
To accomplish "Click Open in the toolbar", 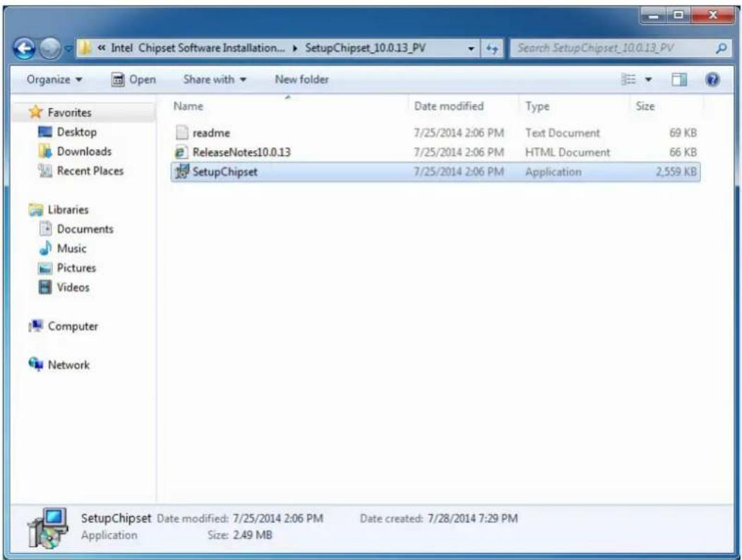I will 133,80.
